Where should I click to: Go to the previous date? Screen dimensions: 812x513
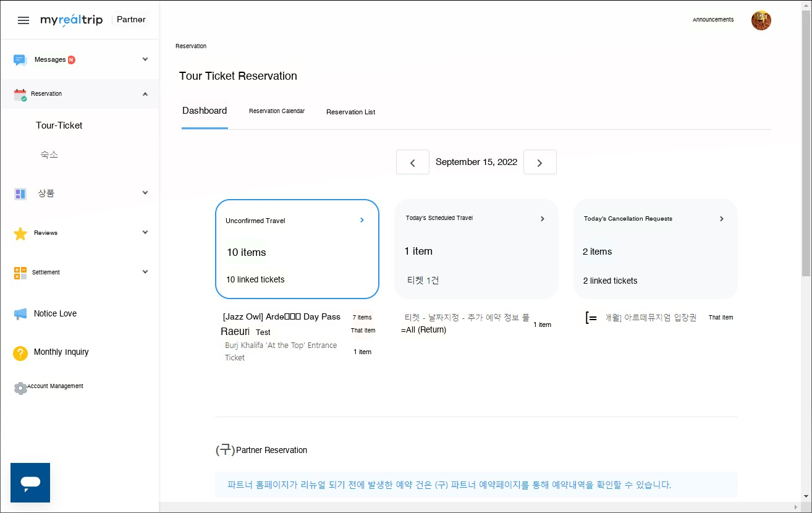(413, 163)
